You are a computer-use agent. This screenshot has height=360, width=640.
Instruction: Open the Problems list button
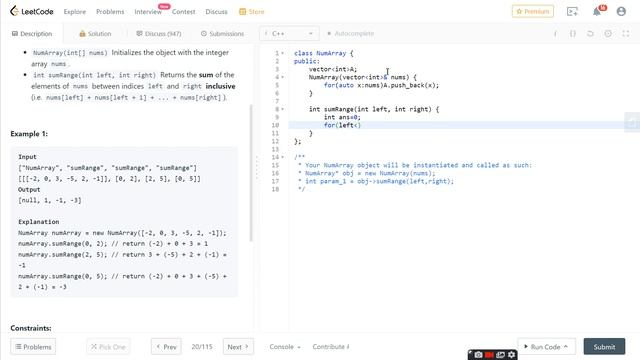(33, 347)
